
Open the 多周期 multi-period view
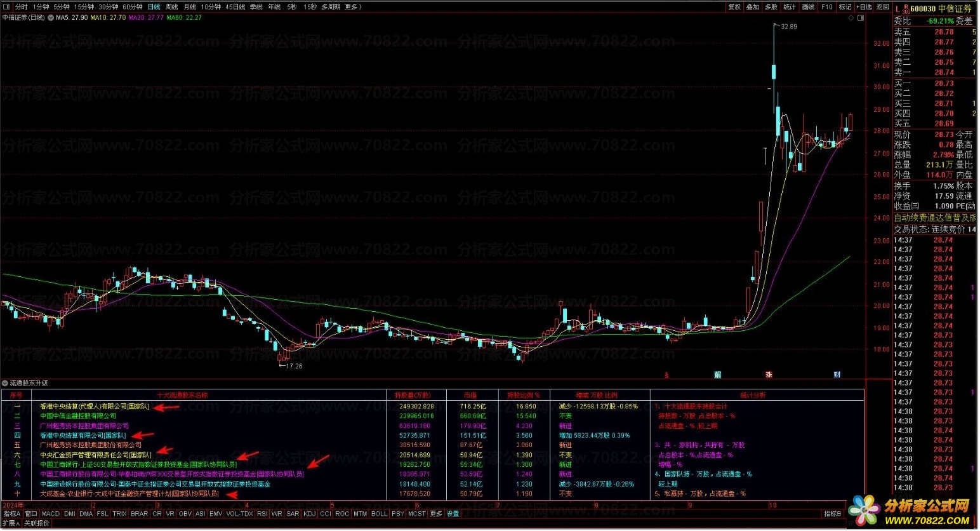click(x=331, y=7)
